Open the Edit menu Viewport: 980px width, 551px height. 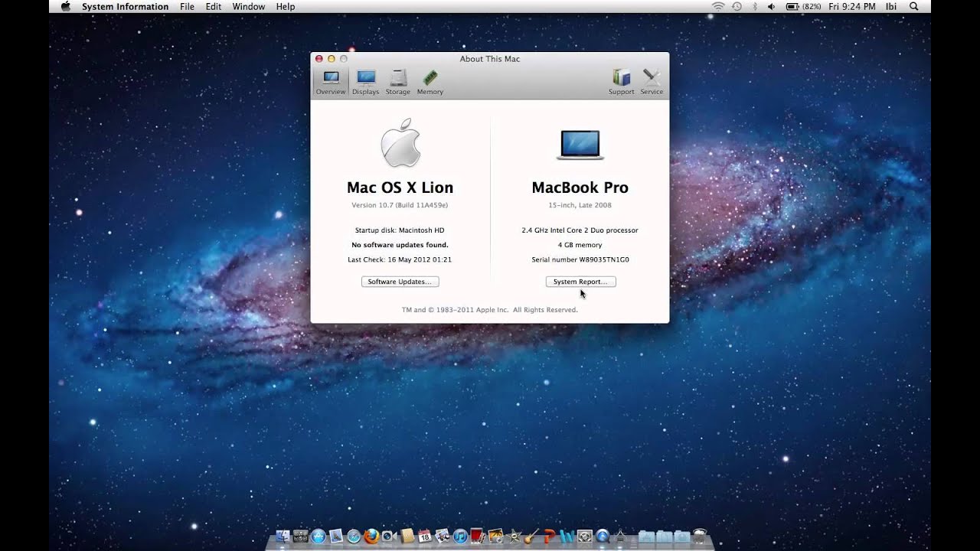click(x=214, y=6)
